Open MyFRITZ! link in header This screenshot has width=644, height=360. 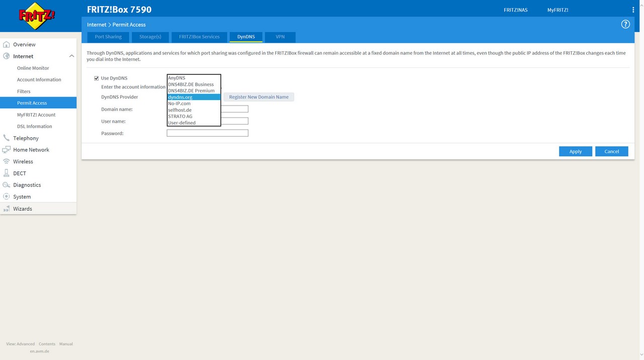click(x=558, y=10)
